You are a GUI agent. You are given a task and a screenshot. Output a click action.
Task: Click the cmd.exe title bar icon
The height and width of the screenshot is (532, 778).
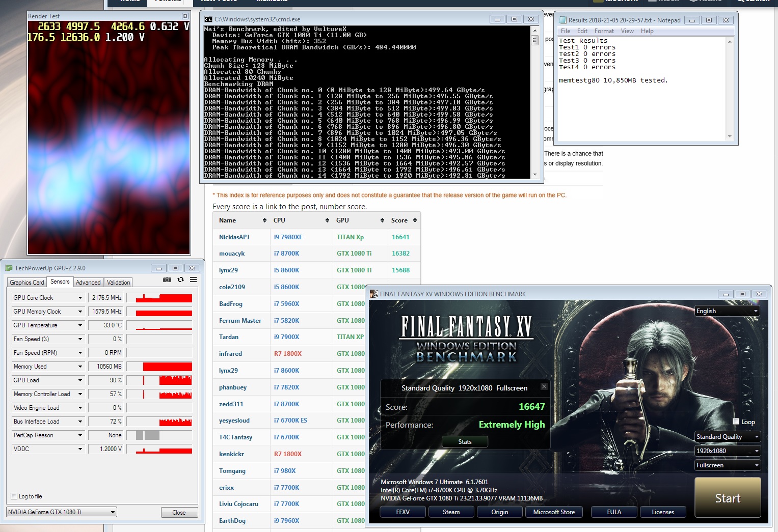[208, 19]
